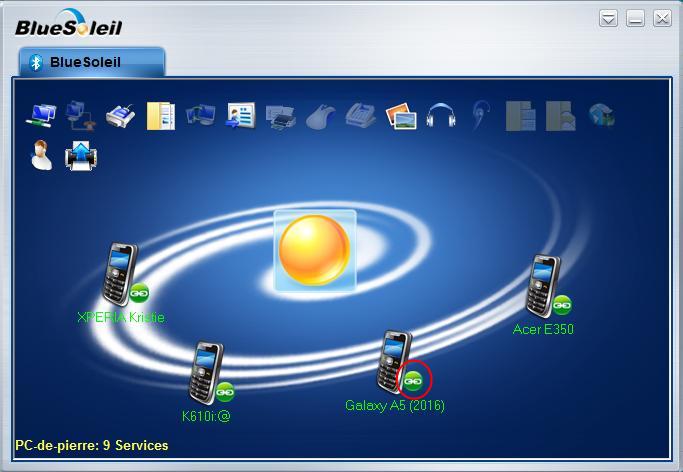Select the Acer E350 phone device
Viewport: 683px width, 472px height.
[x=543, y=285]
